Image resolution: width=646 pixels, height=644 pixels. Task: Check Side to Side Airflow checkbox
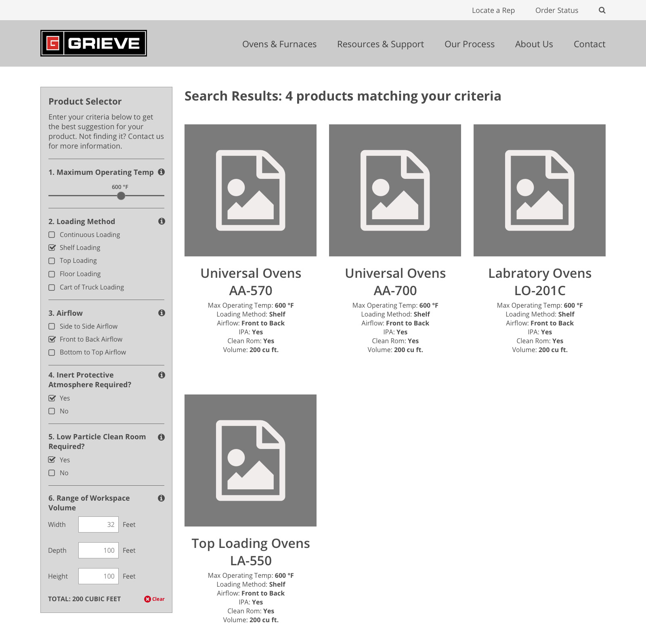click(x=52, y=326)
